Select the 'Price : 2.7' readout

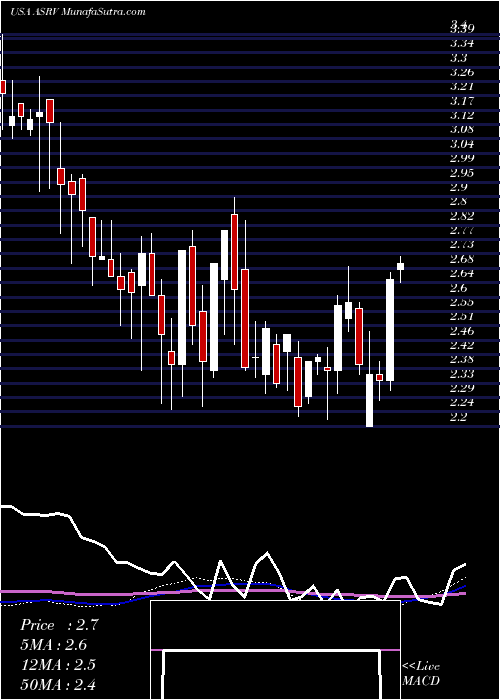point(57,625)
